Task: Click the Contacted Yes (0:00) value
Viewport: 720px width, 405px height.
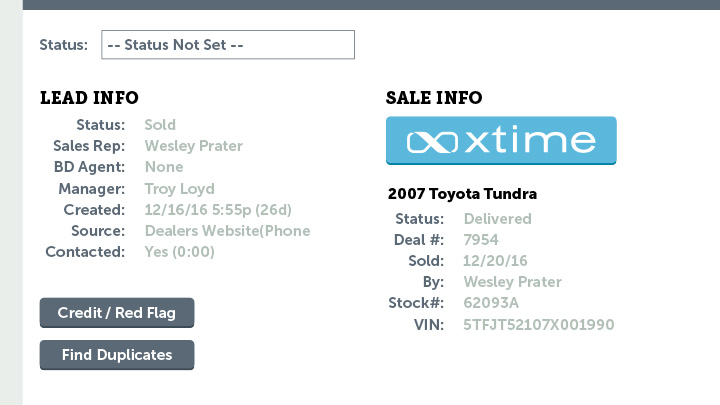Action: pyautogui.click(x=180, y=252)
